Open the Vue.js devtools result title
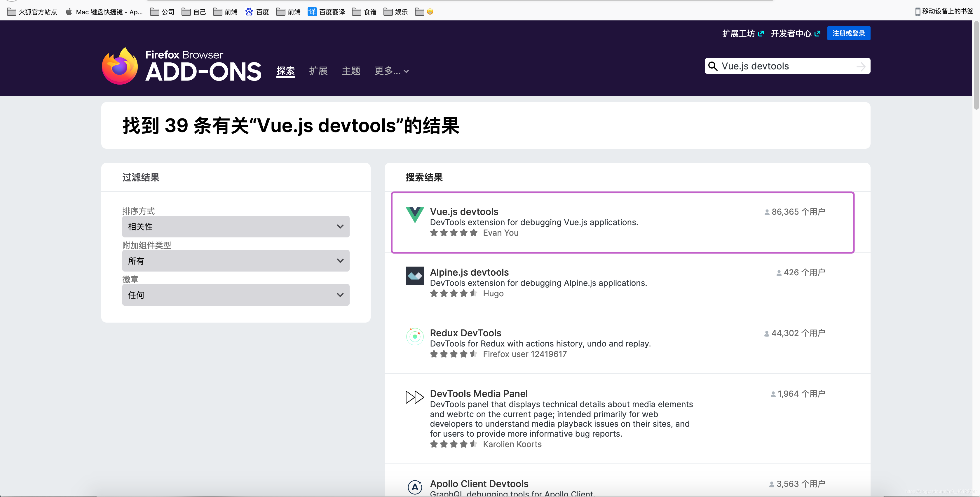 [464, 211]
